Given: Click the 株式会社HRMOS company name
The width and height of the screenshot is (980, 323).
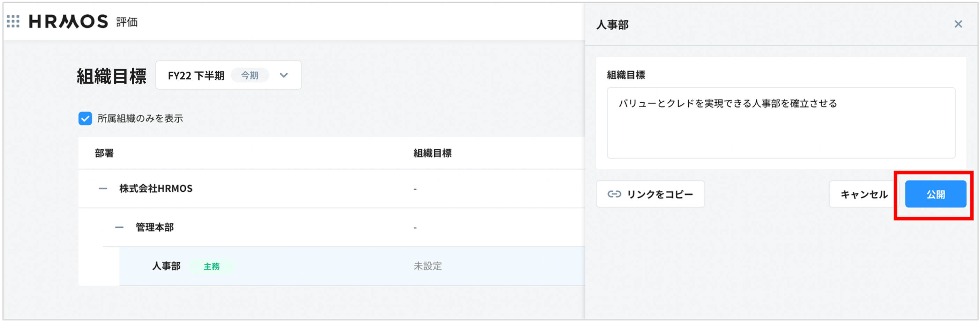Looking at the screenshot, I should pyautogui.click(x=156, y=189).
